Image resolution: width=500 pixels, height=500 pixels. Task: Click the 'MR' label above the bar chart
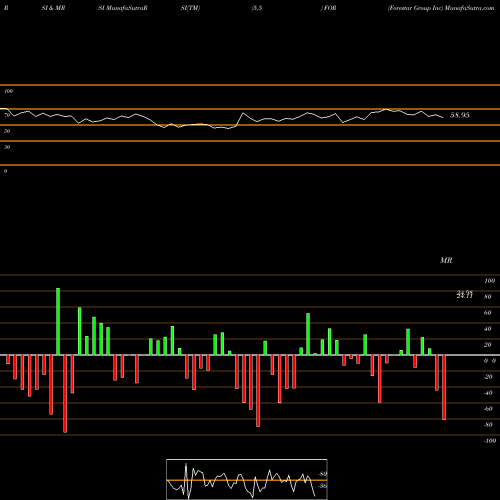click(446, 260)
